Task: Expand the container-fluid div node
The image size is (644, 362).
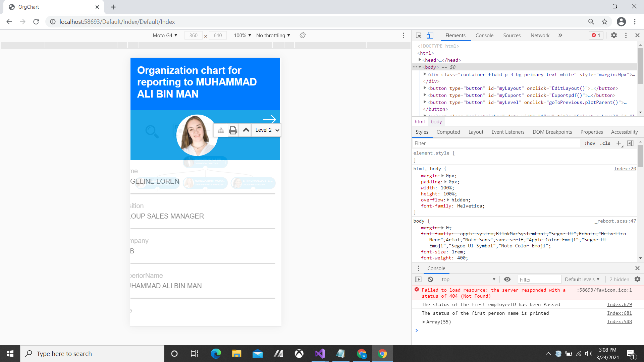Action: pyautogui.click(x=425, y=74)
